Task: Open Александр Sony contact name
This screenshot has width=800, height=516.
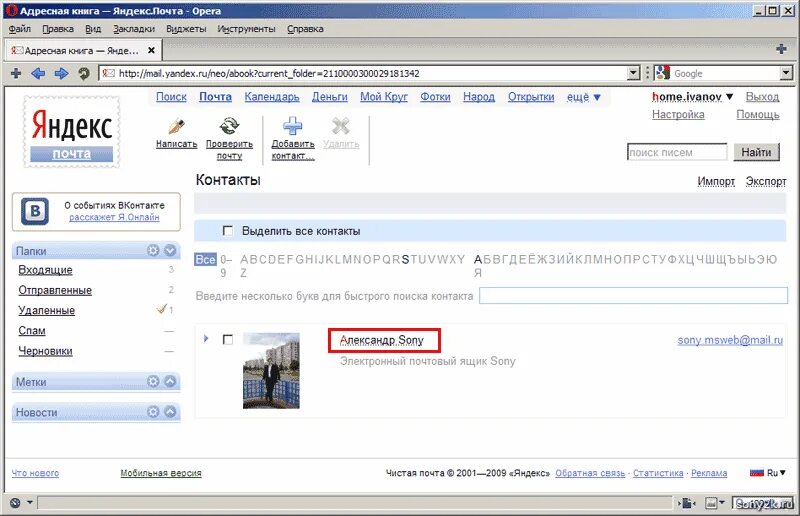Action: point(382,340)
